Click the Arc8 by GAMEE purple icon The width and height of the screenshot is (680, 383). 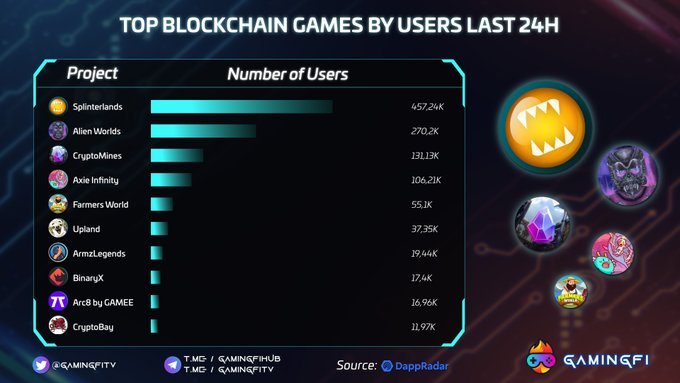58,302
